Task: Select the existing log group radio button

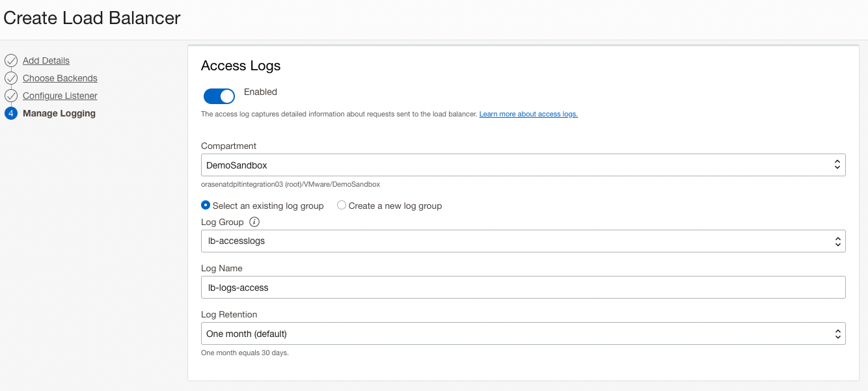Action: coord(206,205)
